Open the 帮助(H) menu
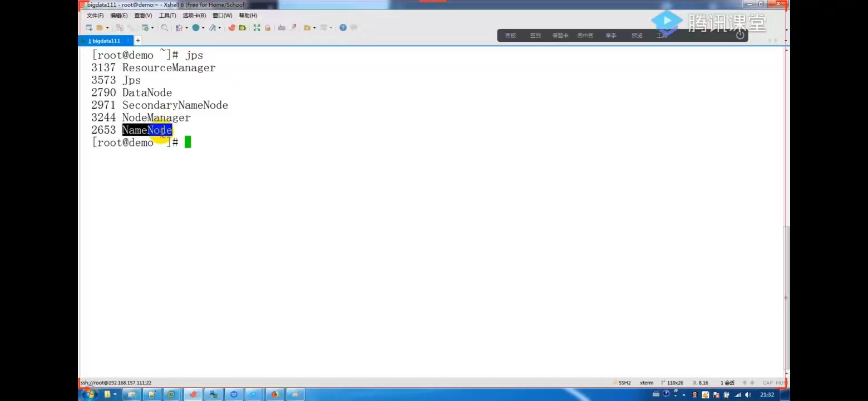This screenshot has height=401, width=868. (x=248, y=16)
